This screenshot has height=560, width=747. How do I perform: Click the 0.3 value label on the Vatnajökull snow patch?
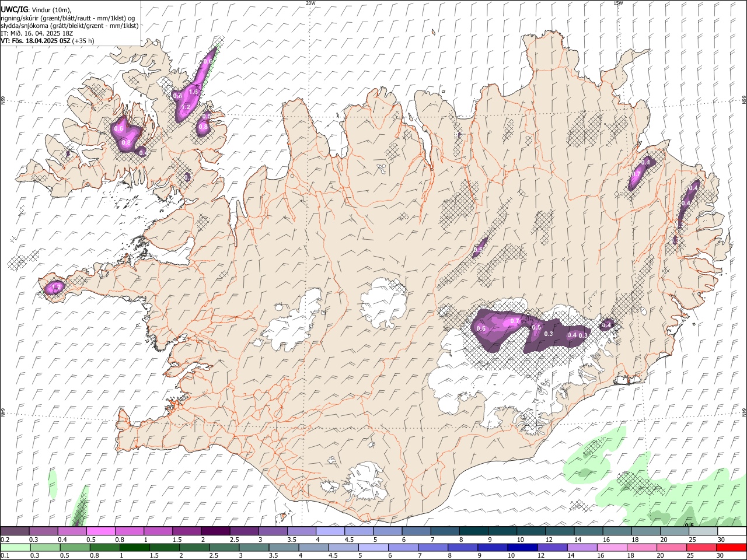coord(548,334)
